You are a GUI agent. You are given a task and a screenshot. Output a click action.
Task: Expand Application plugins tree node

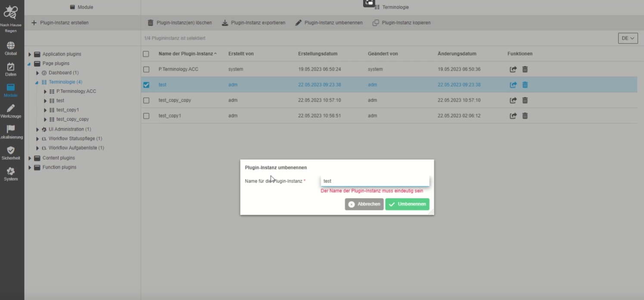pyautogui.click(x=30, y=54)
